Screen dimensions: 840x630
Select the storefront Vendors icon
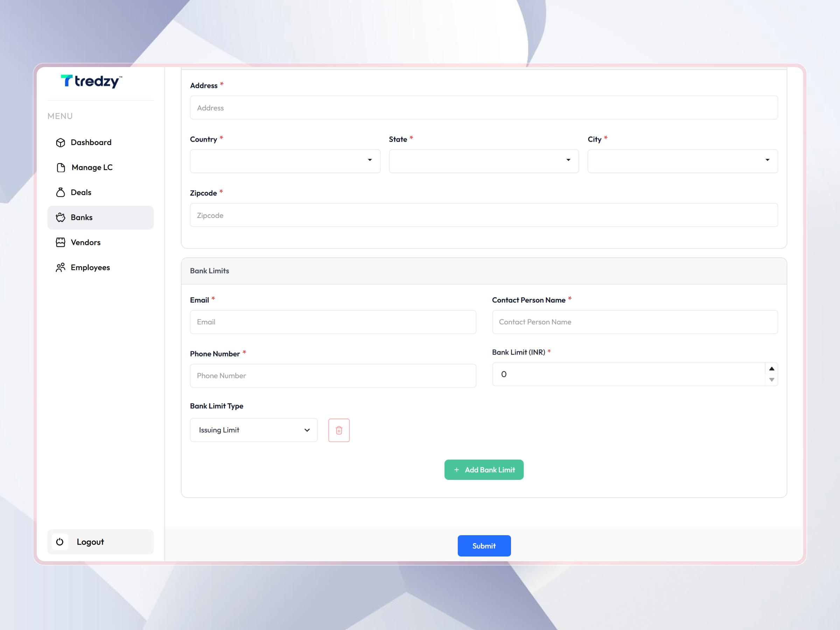click(61, 242)
